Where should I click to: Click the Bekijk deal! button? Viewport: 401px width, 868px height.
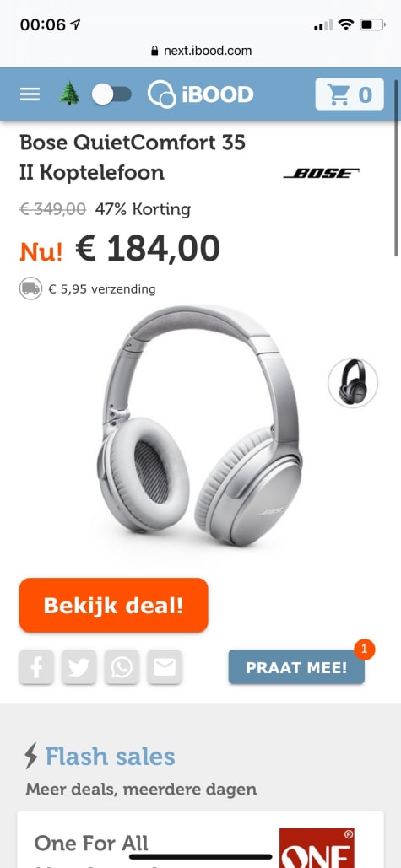(x=113, y=605)
